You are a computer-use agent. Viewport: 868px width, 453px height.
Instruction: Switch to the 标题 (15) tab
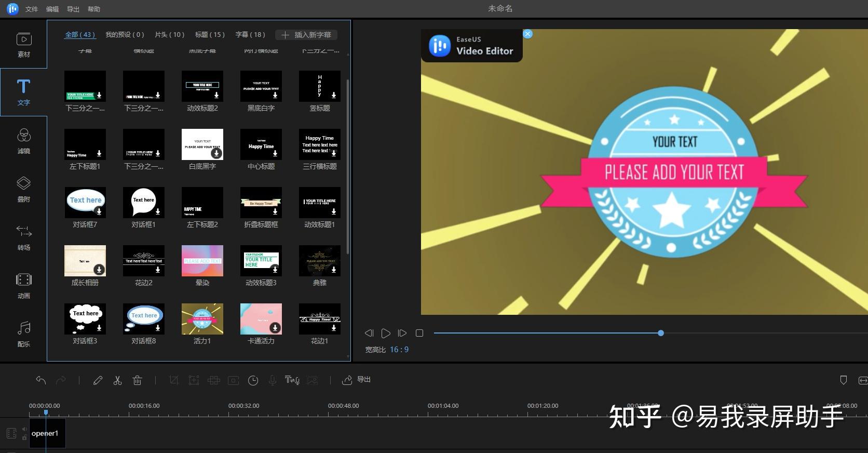click(210, 35)
